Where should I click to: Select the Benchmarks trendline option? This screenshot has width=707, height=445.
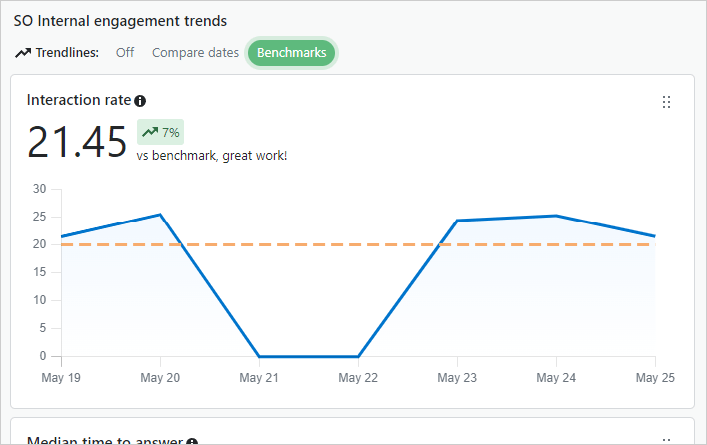coord(292,53)
